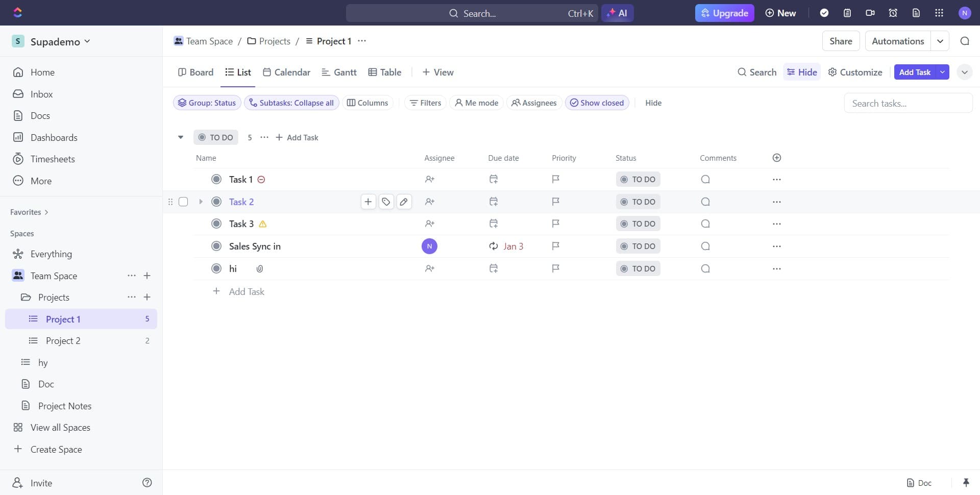The width and height of the screenshot is (980, 495).
Task: Open the Gantt view
Action: tap(339, 72)
